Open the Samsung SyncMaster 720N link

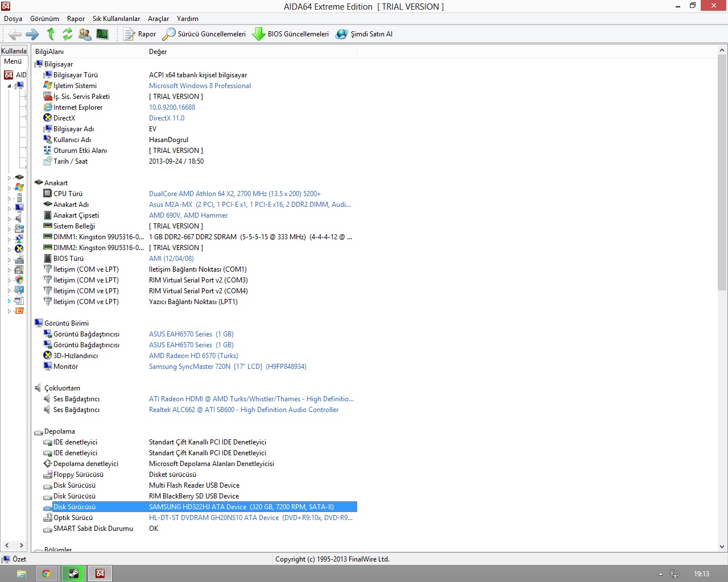click(227, 367)
